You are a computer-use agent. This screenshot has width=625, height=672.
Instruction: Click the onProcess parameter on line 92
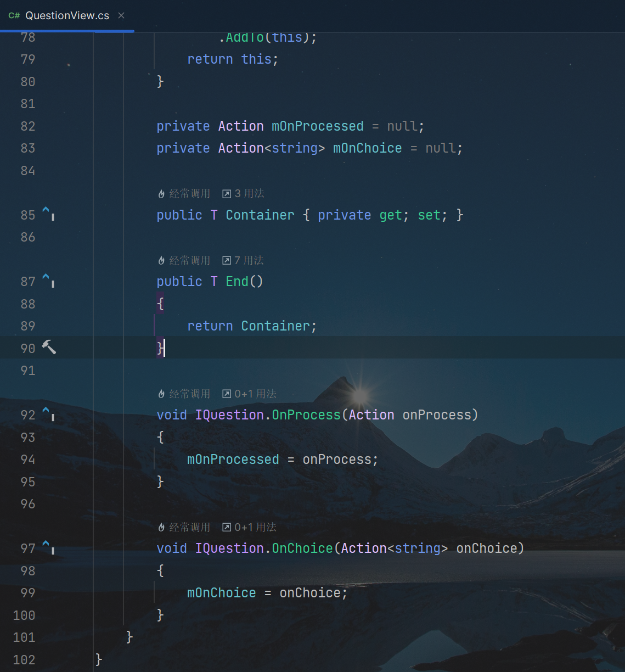(437, 415)
